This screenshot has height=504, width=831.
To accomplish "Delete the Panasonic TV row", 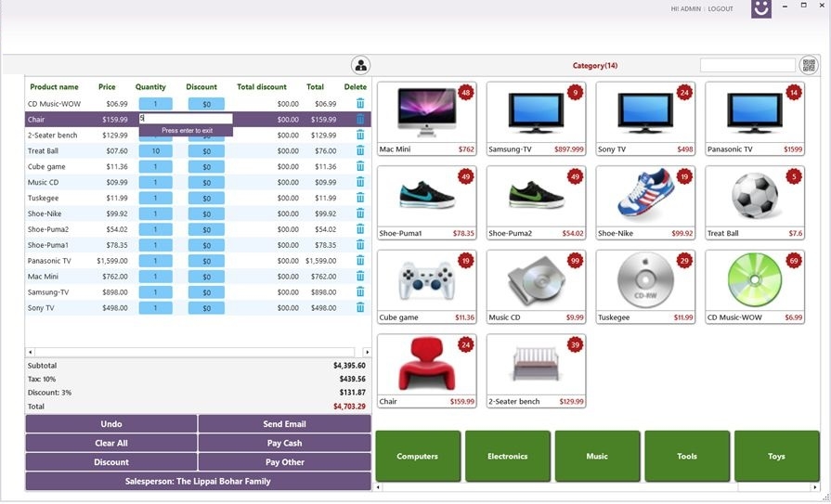I will (x=360, y=261).
